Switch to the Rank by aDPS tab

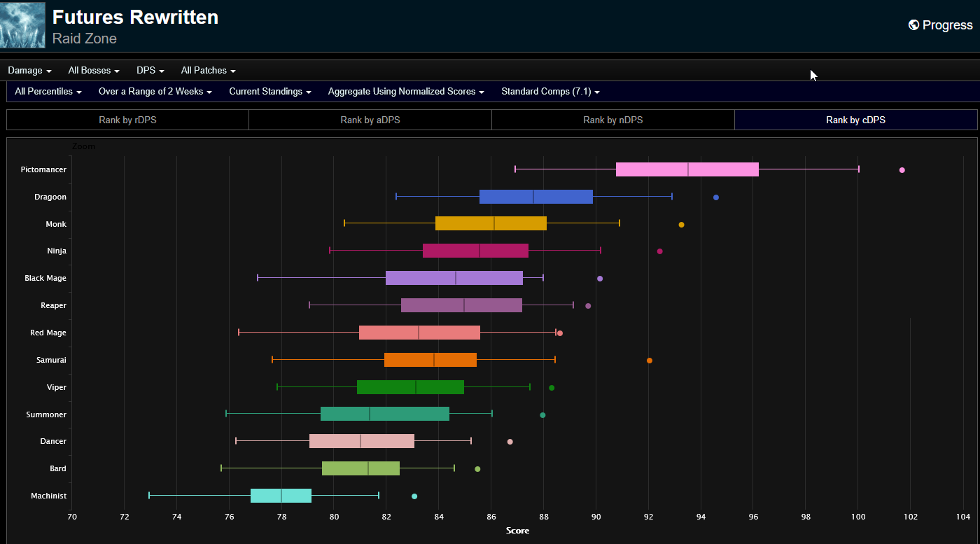point(370,120)
